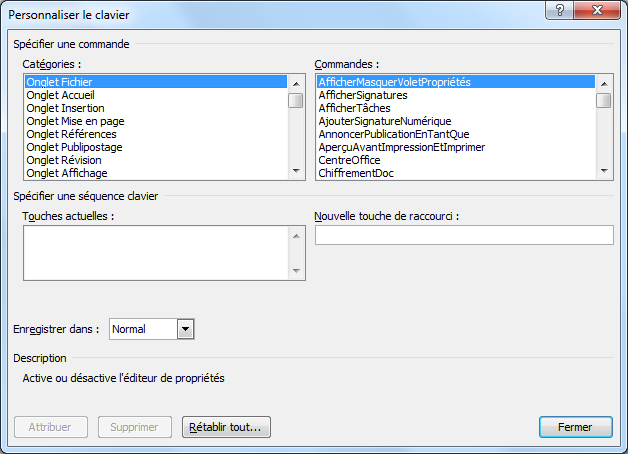Open the dialog help question mark button
The width and height of the screenshot is (628, 454).
560,10
